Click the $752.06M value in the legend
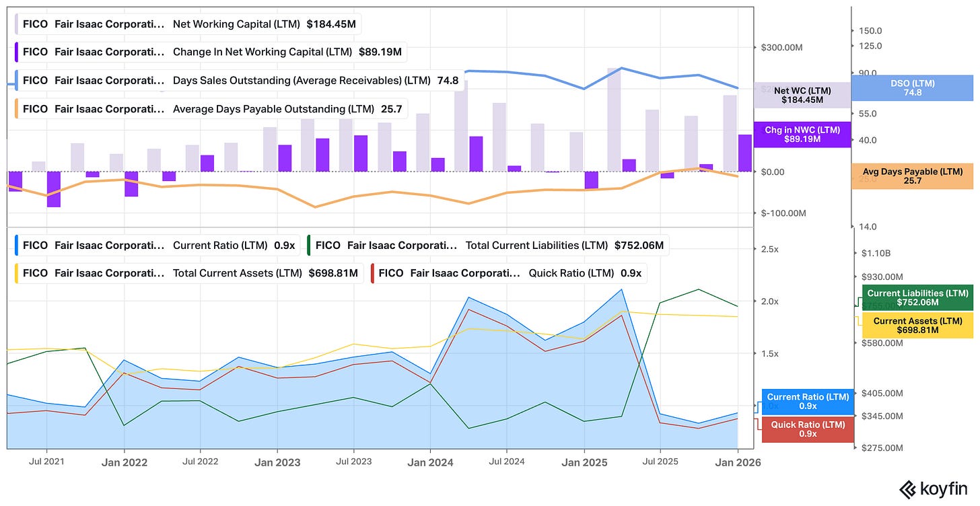The width and height of the screenshot is (980, 506). click(x=639, y=246)
